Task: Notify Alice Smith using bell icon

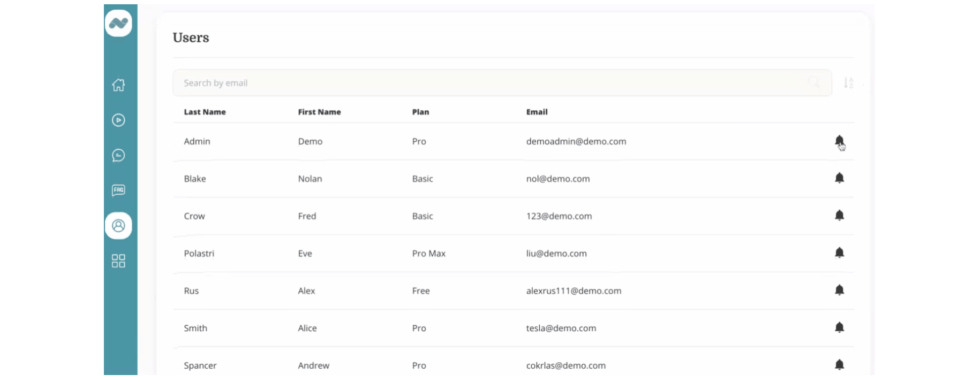Action: pyautogui.click(x=839, y=327)
